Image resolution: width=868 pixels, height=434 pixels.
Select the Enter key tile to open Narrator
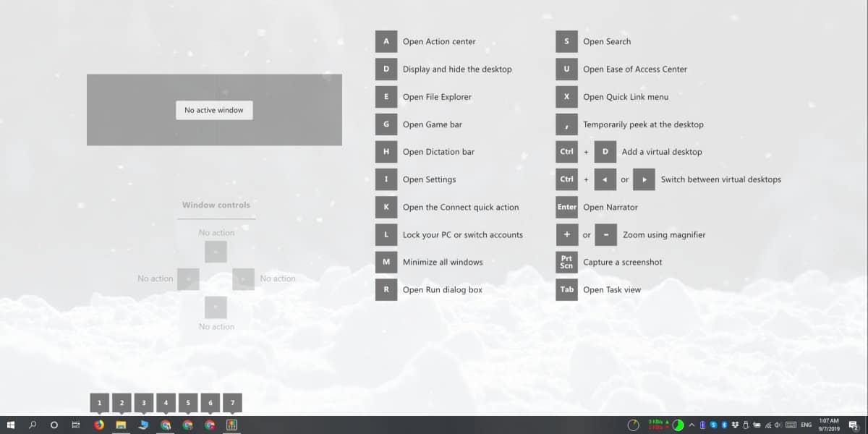tap(566, 207)
